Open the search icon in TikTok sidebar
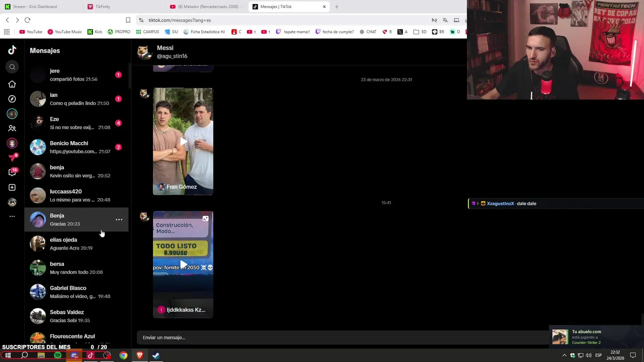This screenshot has width=644, height=362. tap(12, 67)
